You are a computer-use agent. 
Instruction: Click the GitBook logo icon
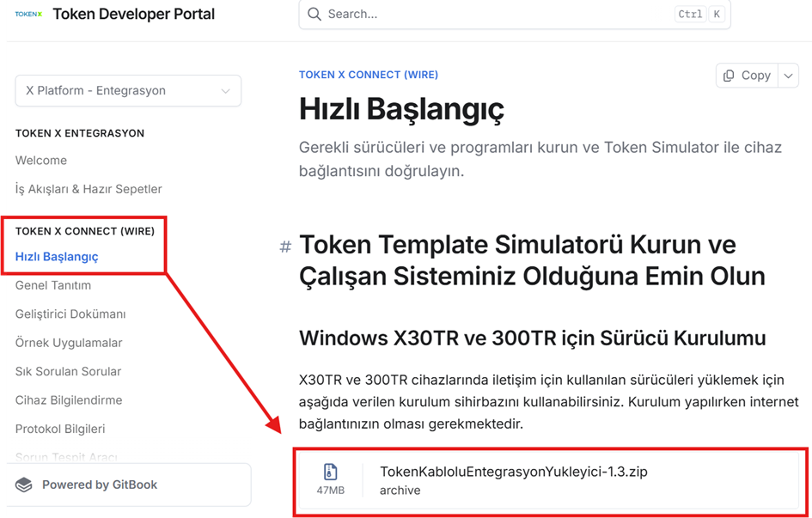[24, 484]
